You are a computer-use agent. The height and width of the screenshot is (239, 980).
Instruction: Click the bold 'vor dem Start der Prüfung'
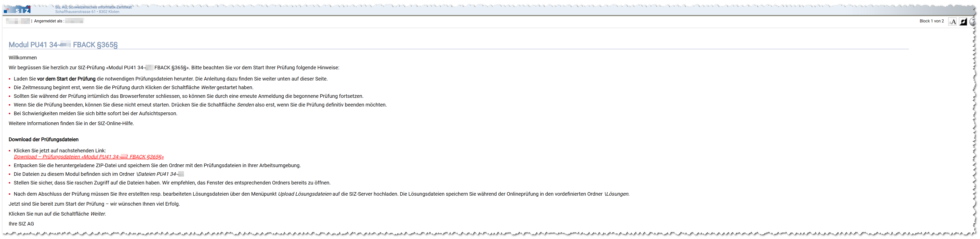click(66, 79)
